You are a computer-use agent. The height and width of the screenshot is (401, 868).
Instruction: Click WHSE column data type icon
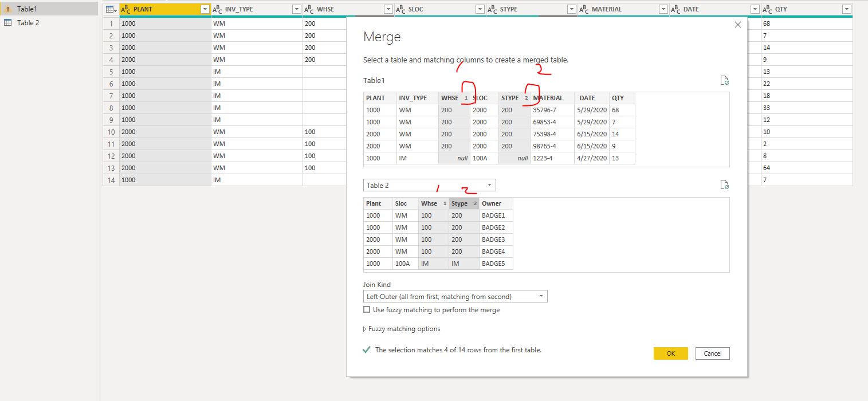pos(309,9)
